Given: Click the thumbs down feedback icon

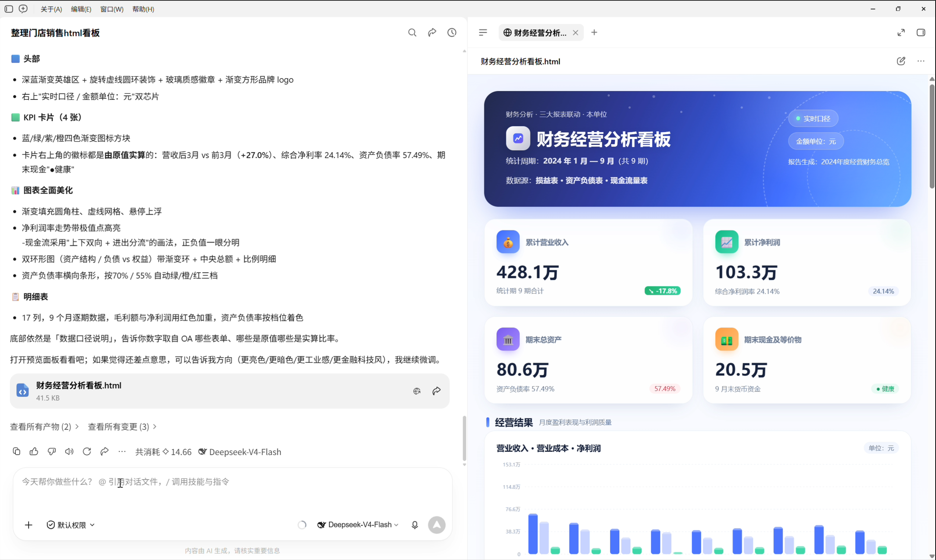Looking at the screenshot, I should click(52, 451).
